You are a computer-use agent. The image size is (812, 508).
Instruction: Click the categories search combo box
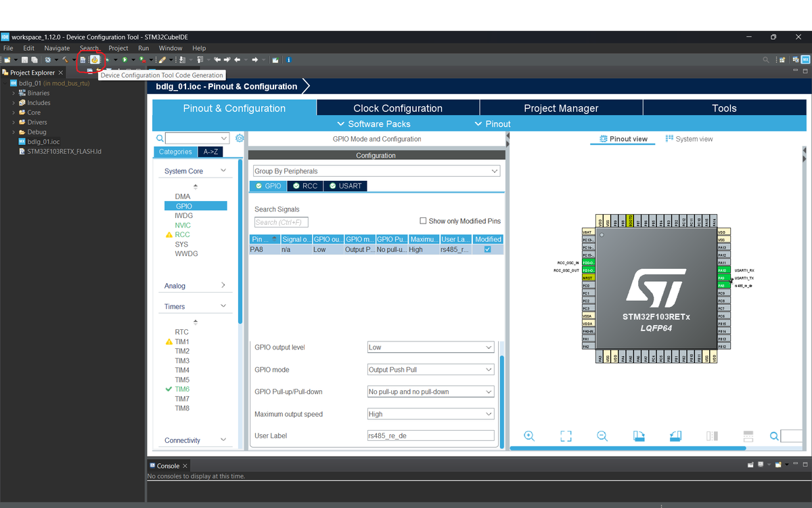pos(197,138)
